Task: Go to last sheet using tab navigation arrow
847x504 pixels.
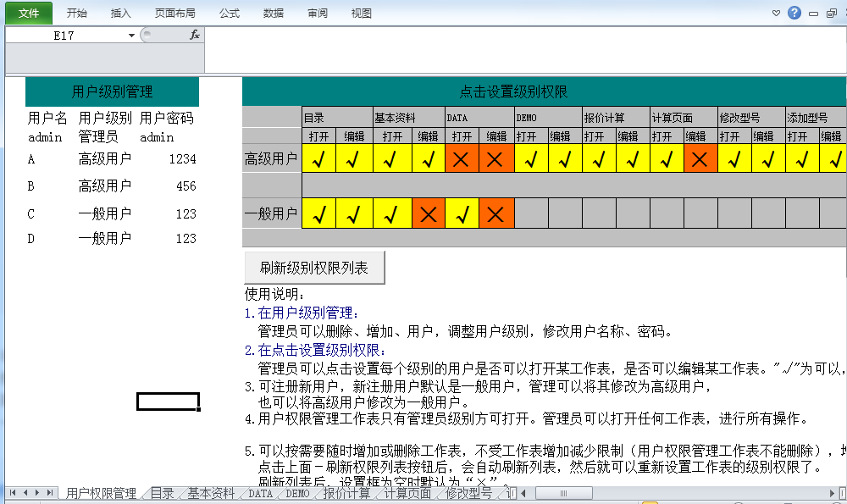Action: coord(49,493)
